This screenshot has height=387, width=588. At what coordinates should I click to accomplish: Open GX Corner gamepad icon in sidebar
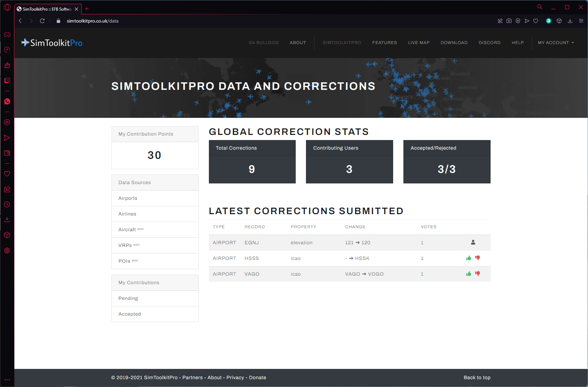(x=7, y=34)
